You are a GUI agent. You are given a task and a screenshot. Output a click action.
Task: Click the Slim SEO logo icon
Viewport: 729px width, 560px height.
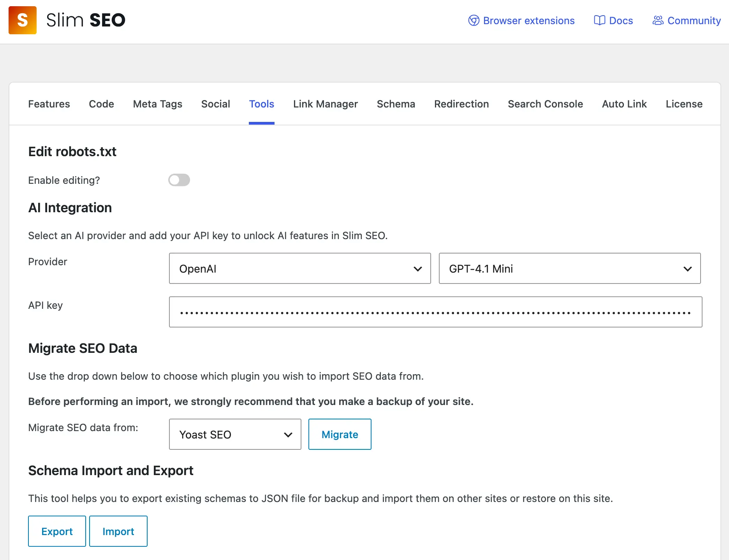(22, 20)
